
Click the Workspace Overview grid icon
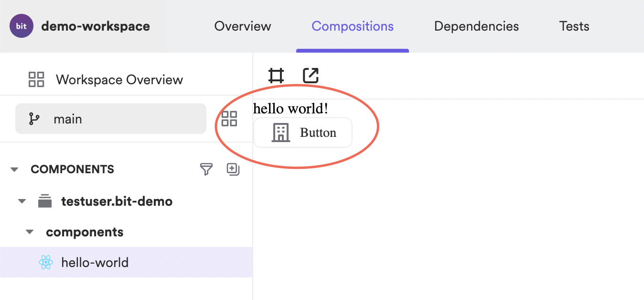(36, 79)
